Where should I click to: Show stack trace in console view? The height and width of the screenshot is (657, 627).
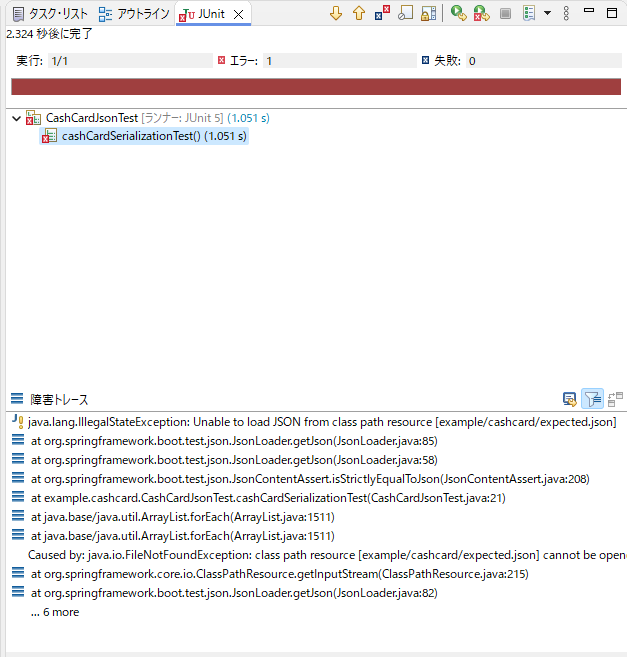pos(569,399)
